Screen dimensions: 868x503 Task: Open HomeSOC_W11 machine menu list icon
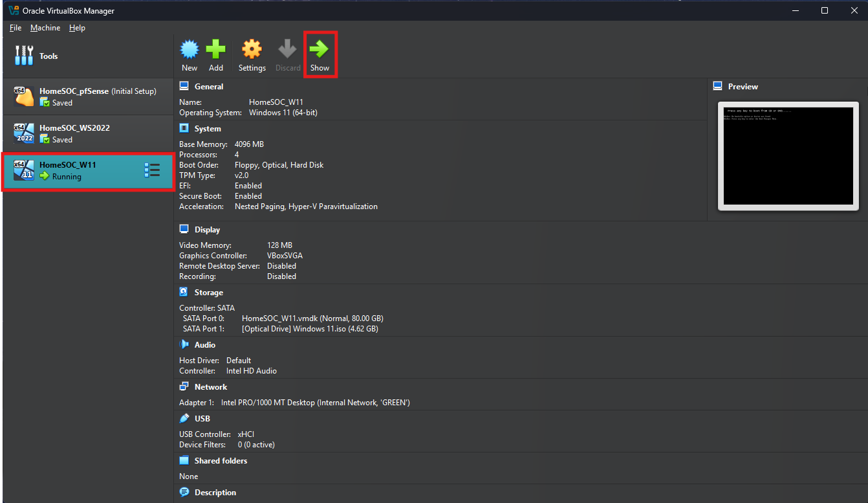pos(152,170)
